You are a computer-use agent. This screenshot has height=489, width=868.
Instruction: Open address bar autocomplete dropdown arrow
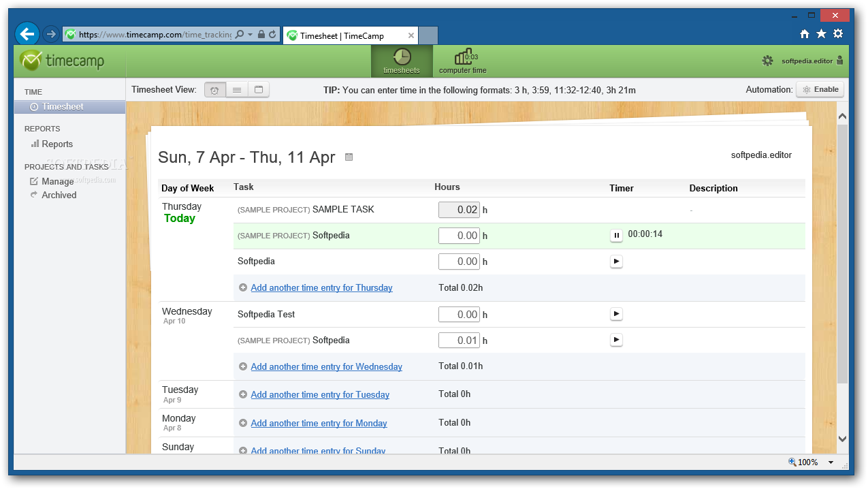251,34
